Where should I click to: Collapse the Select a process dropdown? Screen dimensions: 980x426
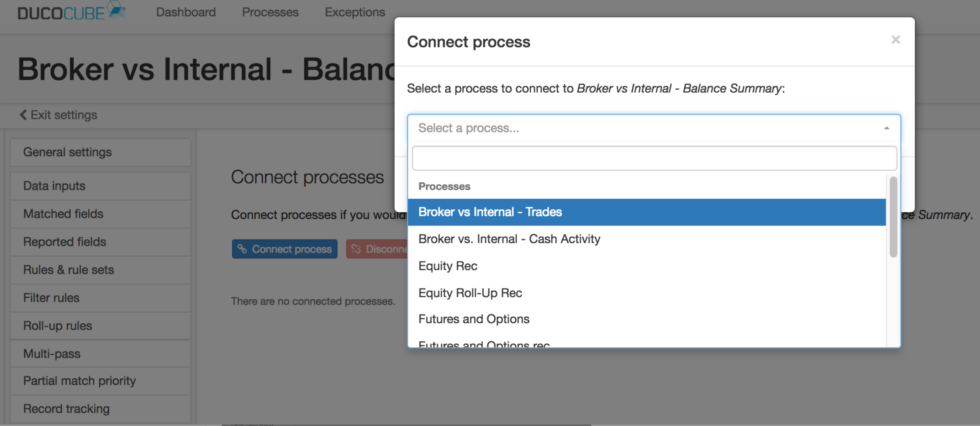(654, 128)
